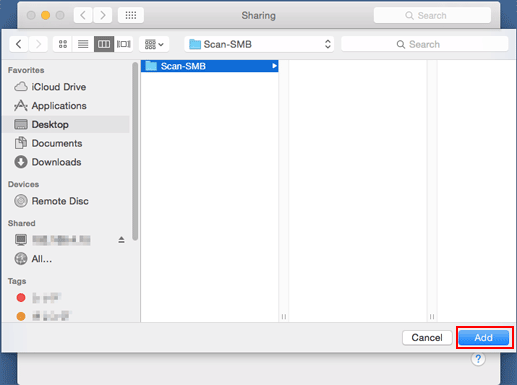Go back in the file dialog
517x385 pixels.
[x=19, y=44]
